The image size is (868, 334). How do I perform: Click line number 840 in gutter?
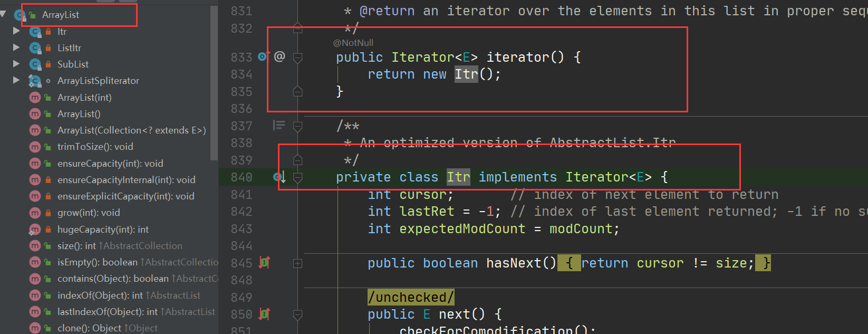(x=242, y=177)
